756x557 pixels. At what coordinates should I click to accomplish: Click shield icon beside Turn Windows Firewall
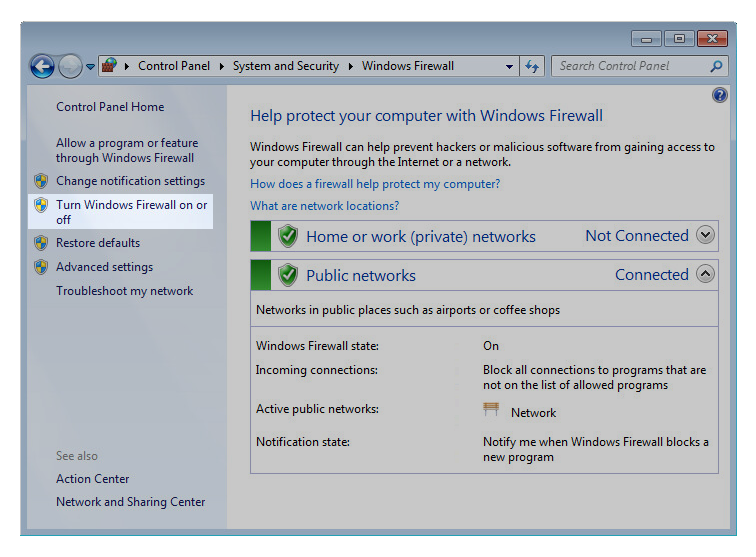[41, 205]
